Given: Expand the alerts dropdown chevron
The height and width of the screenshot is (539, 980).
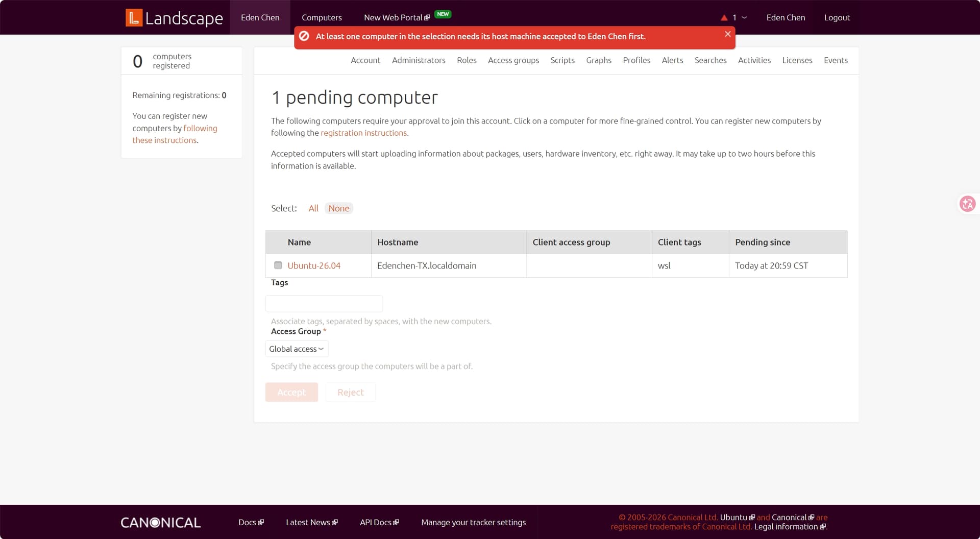Looking at the screenshot, I should click(x=744, y=17).
